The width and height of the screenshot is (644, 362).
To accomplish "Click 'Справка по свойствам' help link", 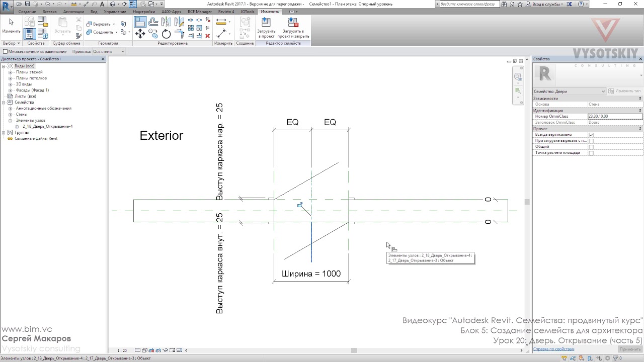I will pyautogui.click(x=553, y=349).
